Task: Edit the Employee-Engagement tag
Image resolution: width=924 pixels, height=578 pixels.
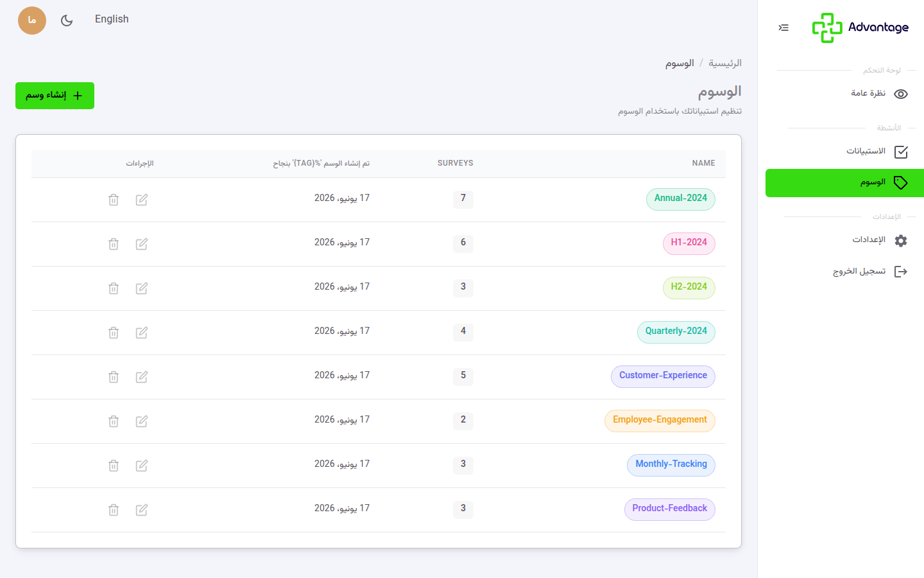Action: tap(142, 421)
